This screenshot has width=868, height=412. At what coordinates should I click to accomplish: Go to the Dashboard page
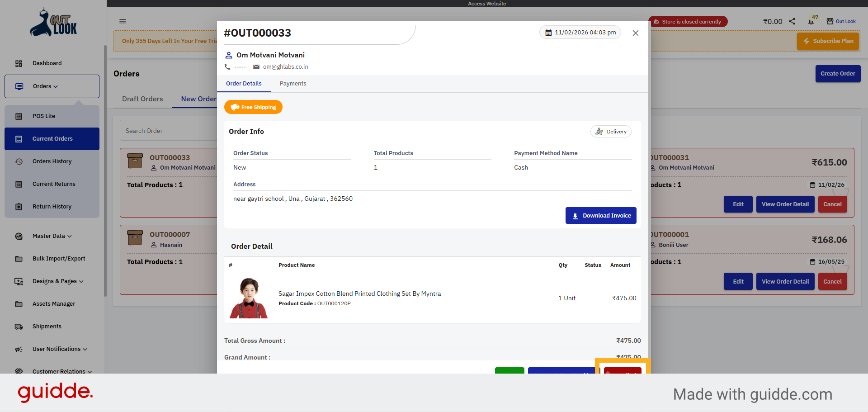(x=52, y=63)
